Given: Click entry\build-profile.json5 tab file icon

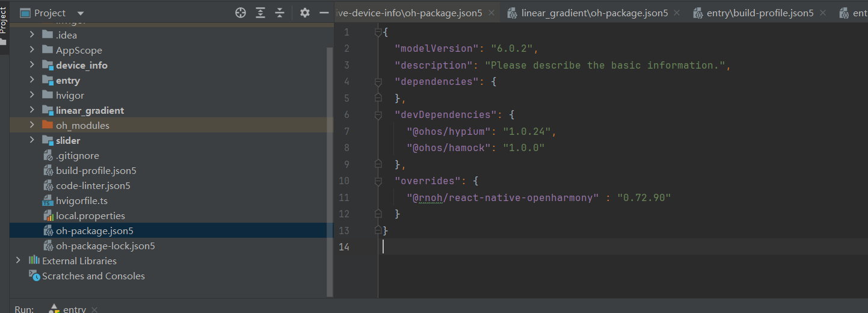Looking at the screenshot, I should (698, 13).
